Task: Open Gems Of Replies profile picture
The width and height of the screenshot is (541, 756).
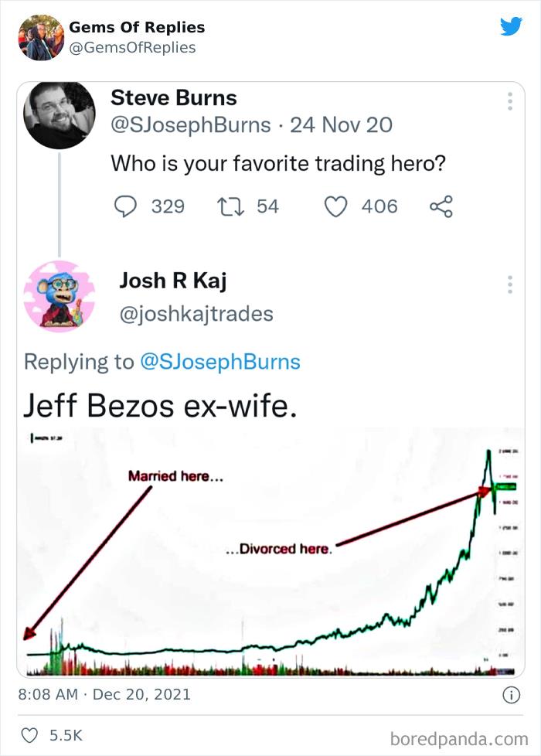Action: point(40,37)
